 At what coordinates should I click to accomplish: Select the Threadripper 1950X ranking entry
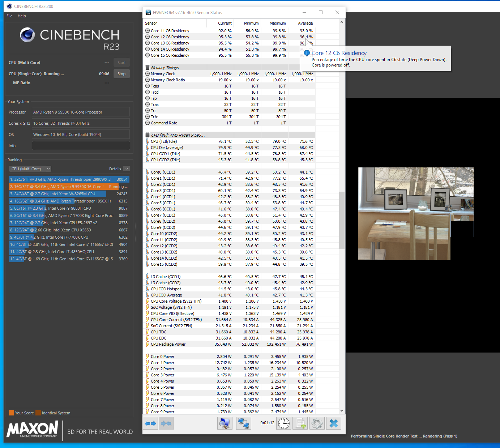tap(69, 201)
